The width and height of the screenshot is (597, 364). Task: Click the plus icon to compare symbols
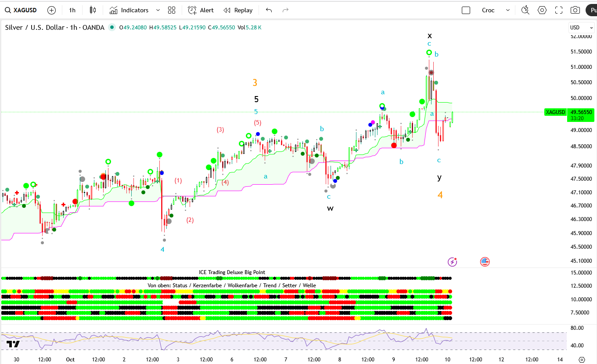51,10
